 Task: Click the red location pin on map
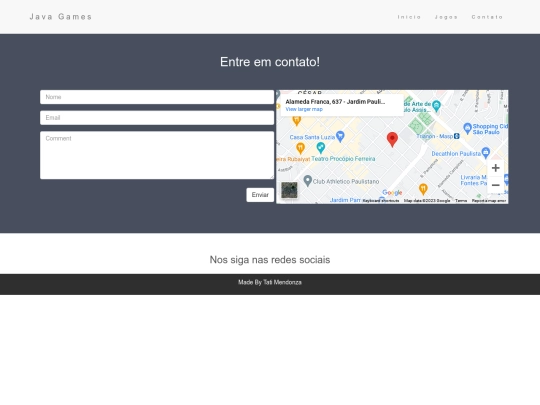coord(392,139)
